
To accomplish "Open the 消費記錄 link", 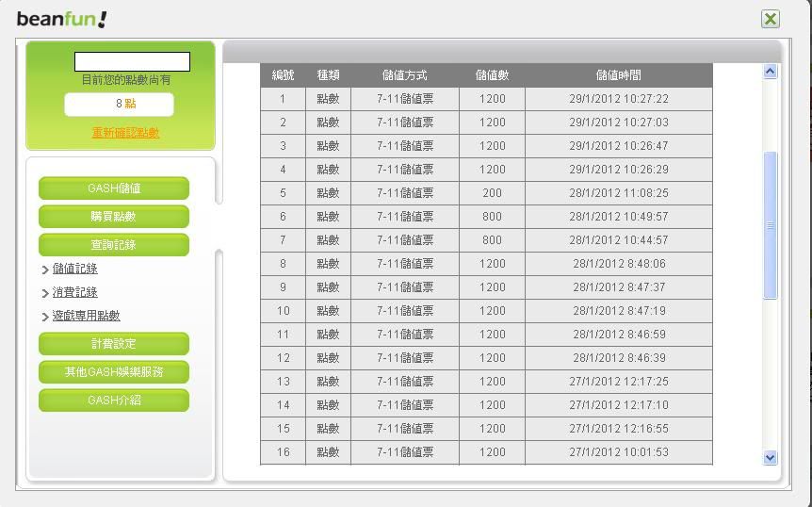I will pos(75,292).
